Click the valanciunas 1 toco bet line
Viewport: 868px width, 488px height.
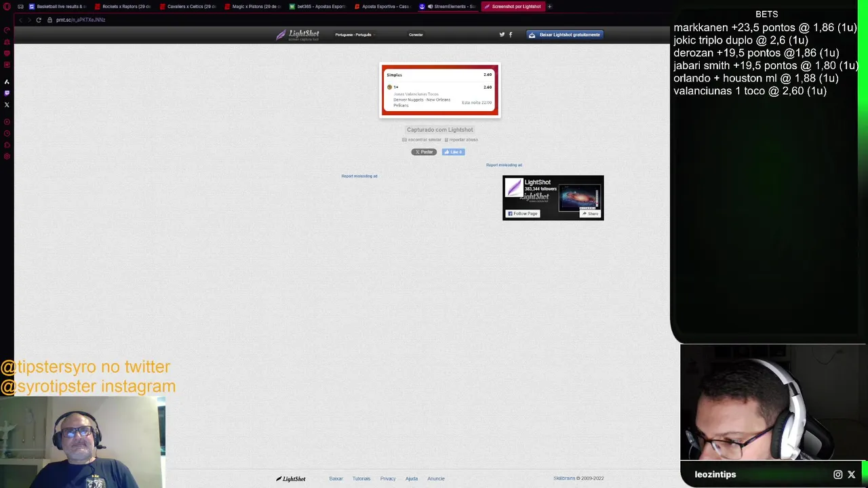pyautogui.click(x=750, y=91)
